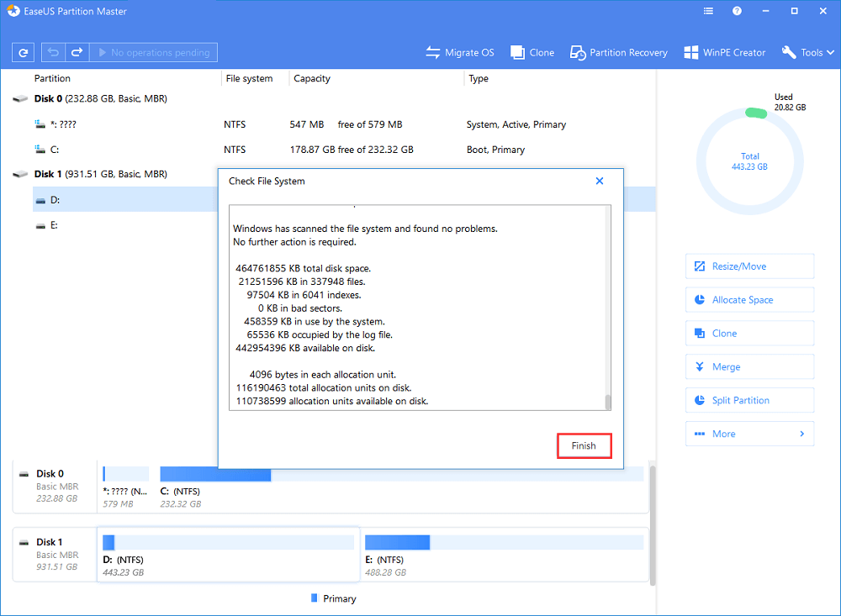
Task: Click No operations pending button
Action: point(153,53)
